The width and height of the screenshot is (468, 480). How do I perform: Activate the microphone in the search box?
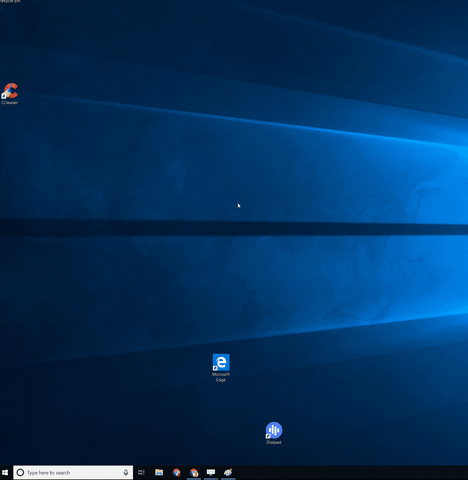(126, 472)
